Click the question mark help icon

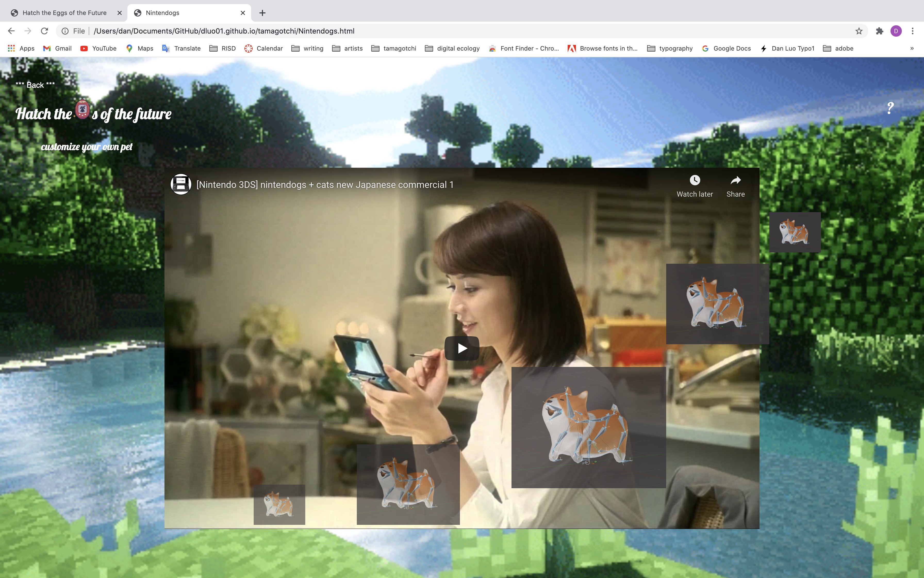890,108
